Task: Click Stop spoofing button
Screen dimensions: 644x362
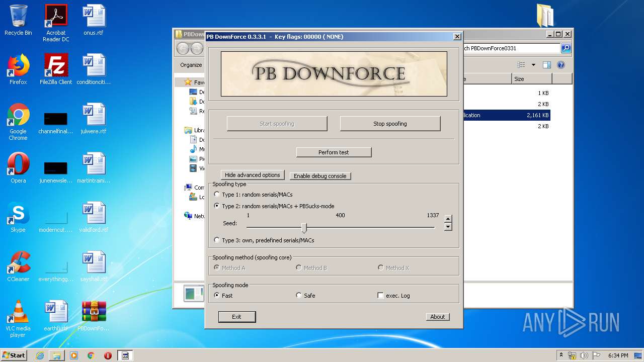Action: click(x=390, y=124)
